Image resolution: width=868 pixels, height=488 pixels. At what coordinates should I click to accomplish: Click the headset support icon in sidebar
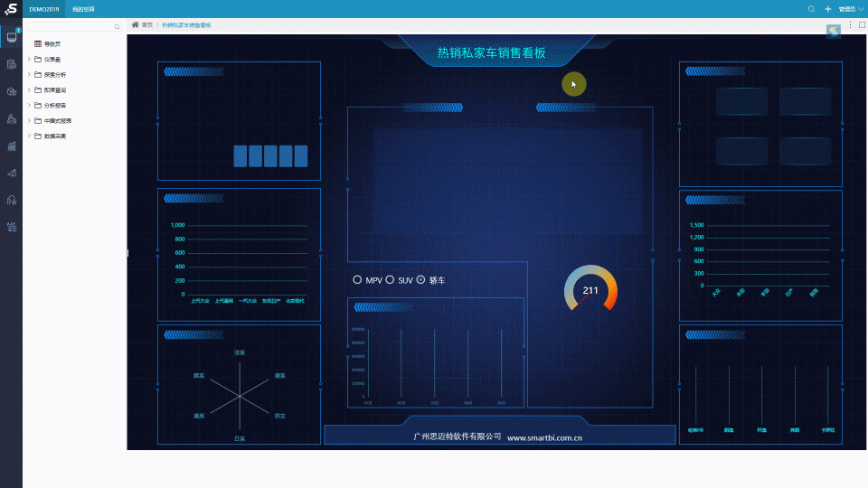pyautogui.click(x=12, y=199)
